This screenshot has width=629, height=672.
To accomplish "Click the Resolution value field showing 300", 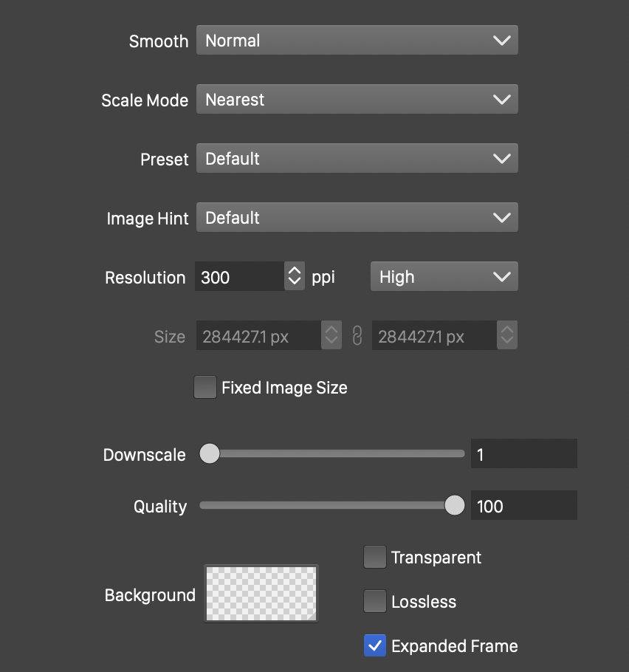I will pyautogui.click(x=240, y=277).
